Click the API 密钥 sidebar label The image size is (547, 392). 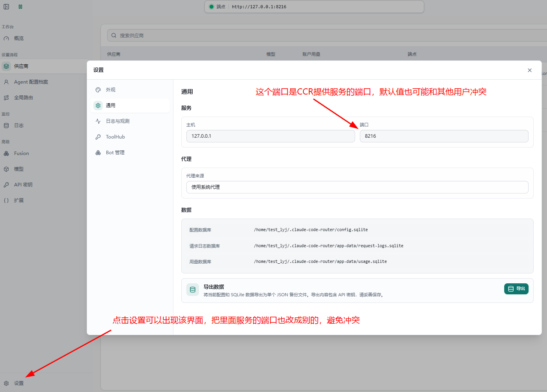click(x=23, y=185)
